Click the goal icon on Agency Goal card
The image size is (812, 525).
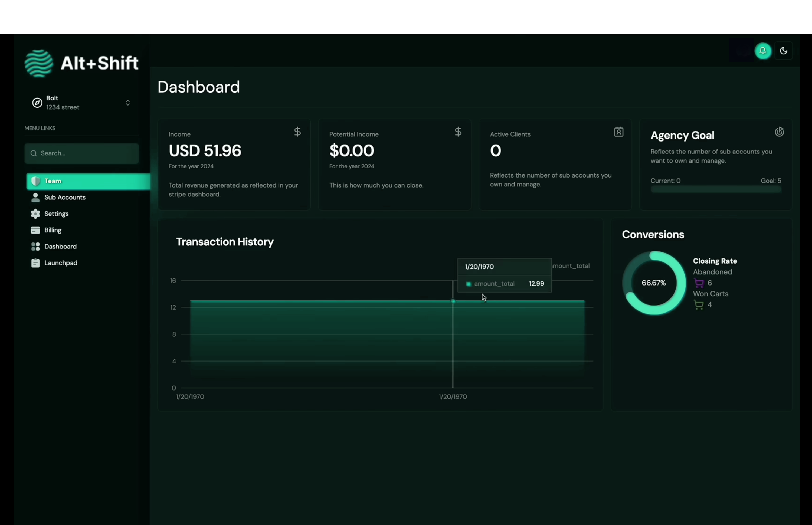779,132
